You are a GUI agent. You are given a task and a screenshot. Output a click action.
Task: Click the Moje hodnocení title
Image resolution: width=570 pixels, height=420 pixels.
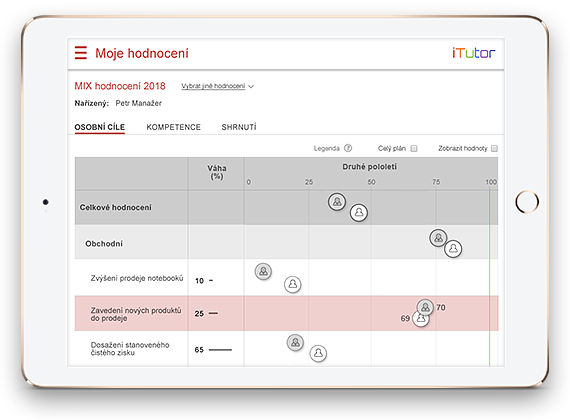point(142,53)
